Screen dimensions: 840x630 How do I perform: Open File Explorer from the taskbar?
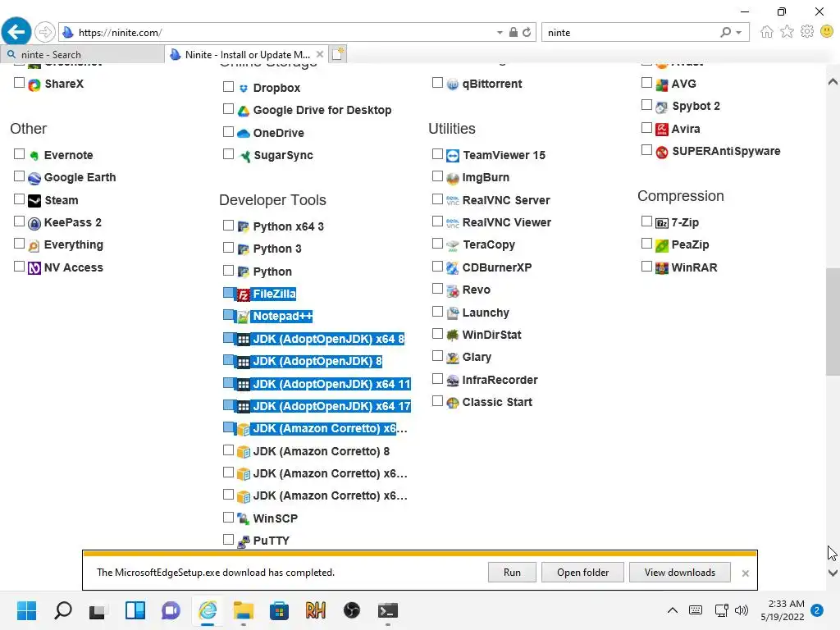click(x=243, y=610)
